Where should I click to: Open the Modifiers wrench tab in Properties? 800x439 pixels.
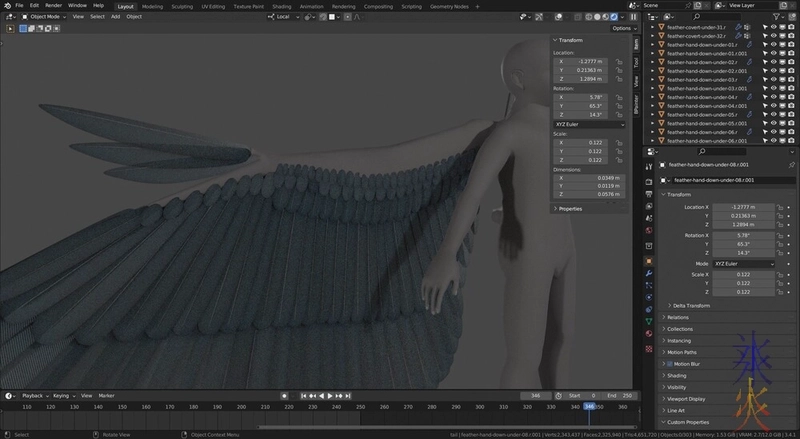649,273
